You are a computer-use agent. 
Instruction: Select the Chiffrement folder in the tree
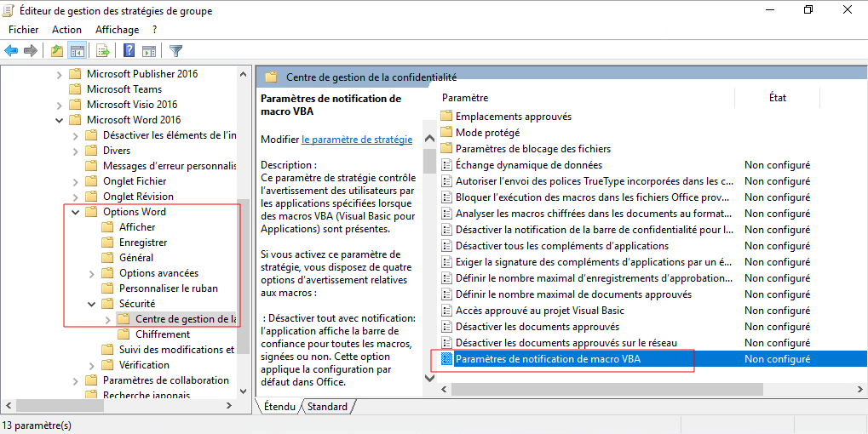pos(162,334)
